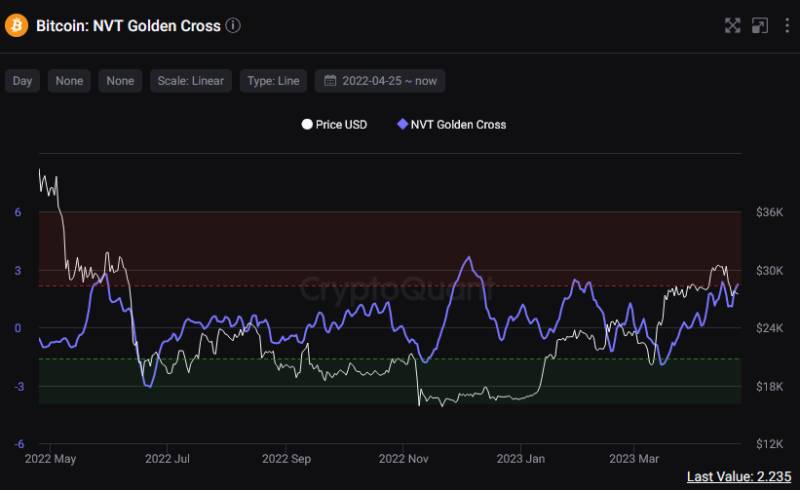Open the three-dot more options menu
This screenshot has height=490, width=800.
click(785, 26)
